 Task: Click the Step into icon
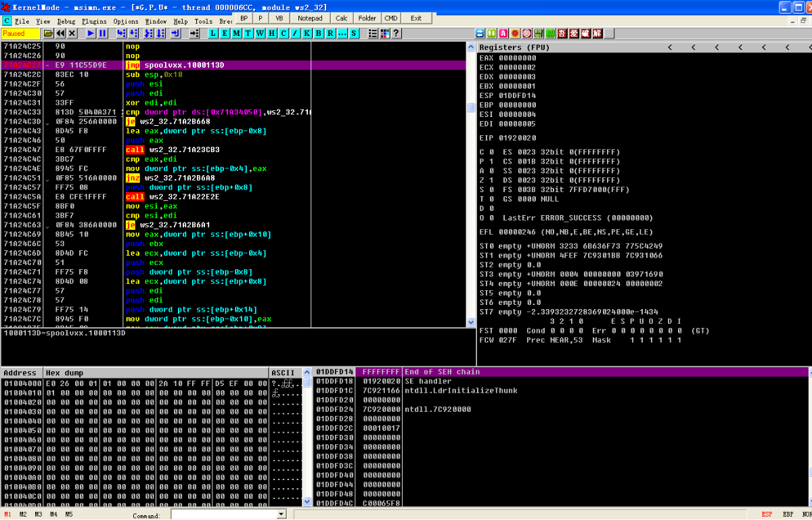pyautogui.click(x=121, y=33)
